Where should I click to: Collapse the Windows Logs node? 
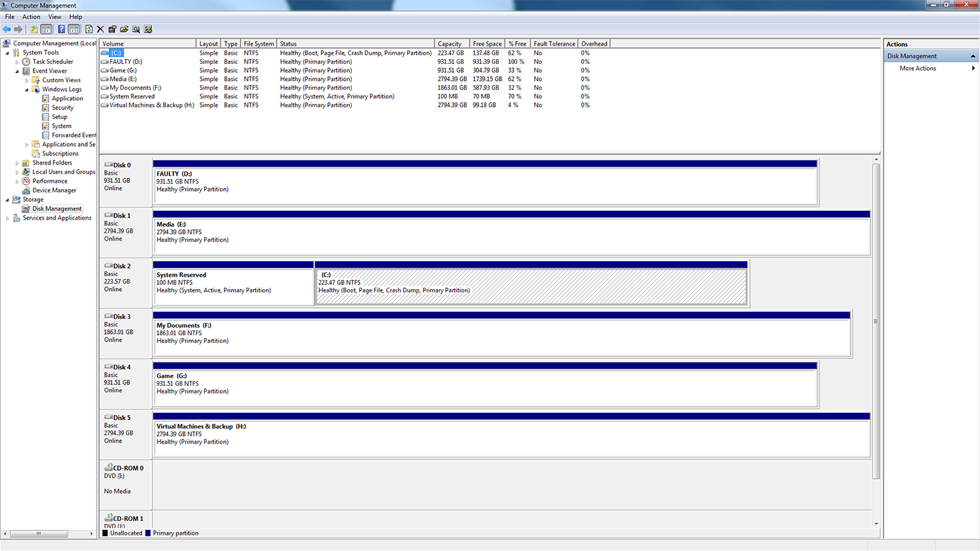tap(27, 89)
